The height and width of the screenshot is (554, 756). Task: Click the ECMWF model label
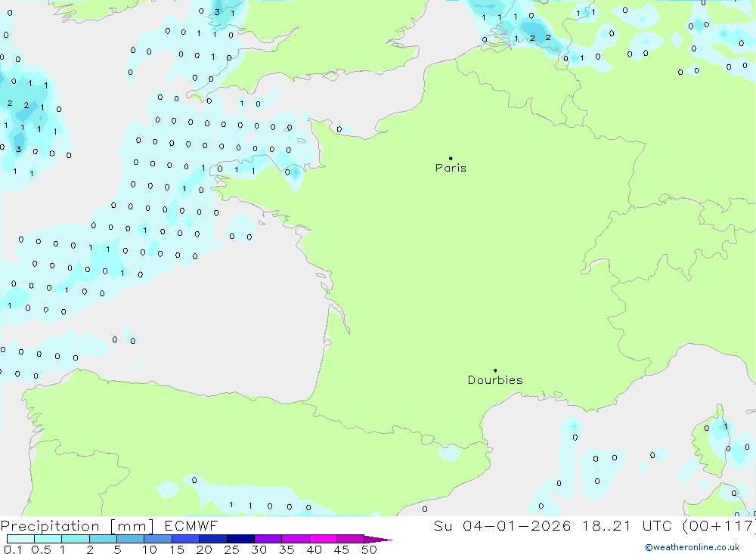coord(191,526)
